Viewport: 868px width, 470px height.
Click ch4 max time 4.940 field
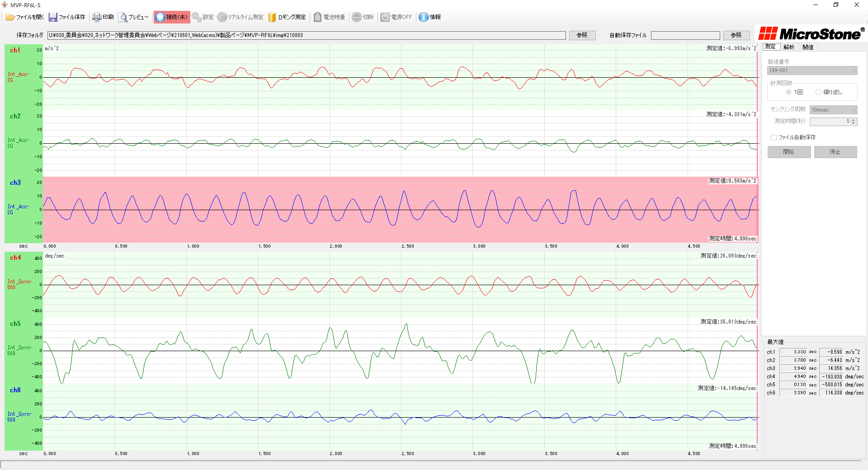coord(793,376)
